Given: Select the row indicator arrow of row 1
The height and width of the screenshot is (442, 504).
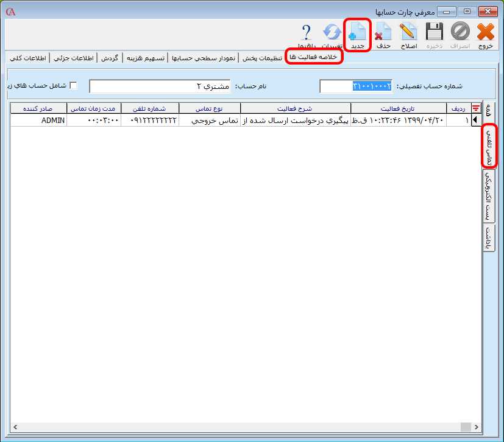Looking at the screenshot, I should click(x=476, y=121).
